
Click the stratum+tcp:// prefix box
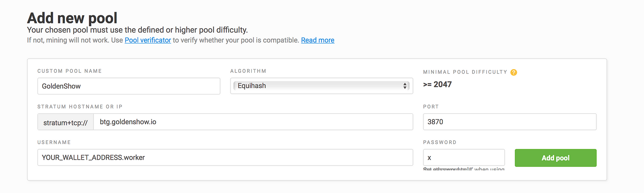coord(66,122)
